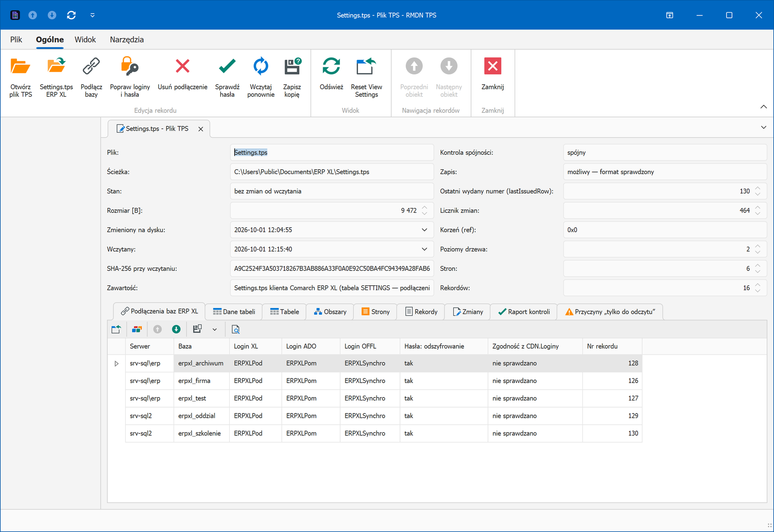Click the layout icon in grid toolbar

point(197,329)
